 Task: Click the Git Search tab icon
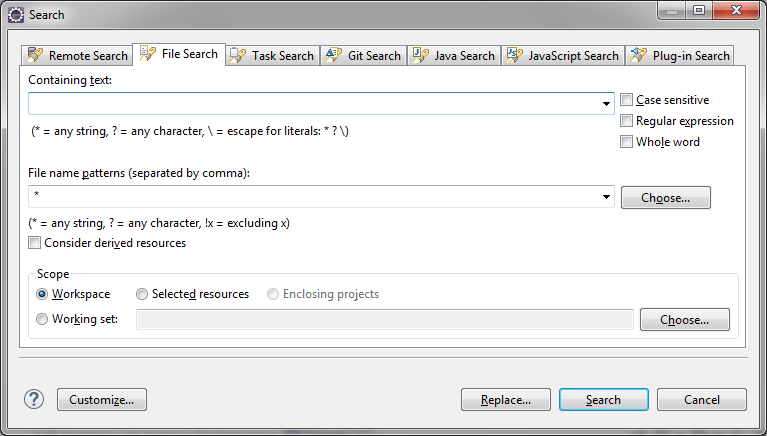point(334,55)
